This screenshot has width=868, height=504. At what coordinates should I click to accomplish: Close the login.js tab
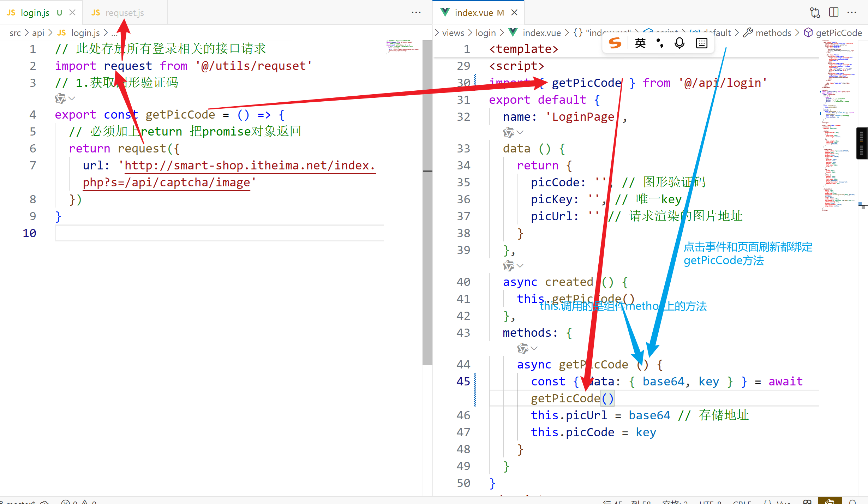coord(72,13)
